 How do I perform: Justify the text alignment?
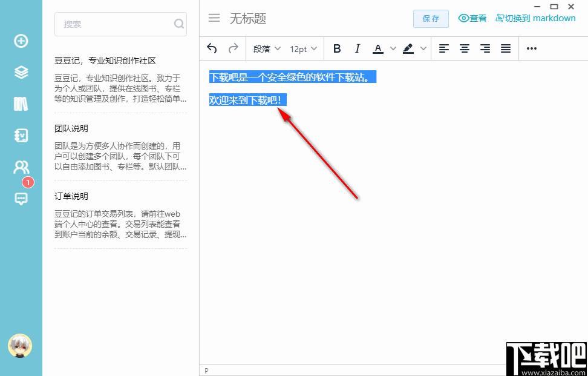pos(506,48)
